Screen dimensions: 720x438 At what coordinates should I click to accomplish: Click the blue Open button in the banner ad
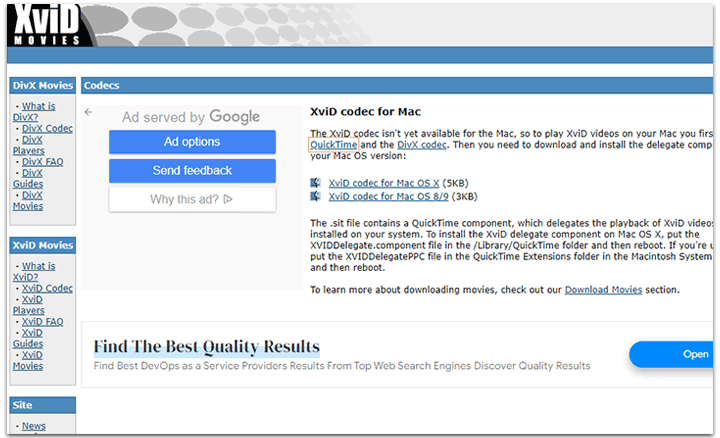(671, 354)
